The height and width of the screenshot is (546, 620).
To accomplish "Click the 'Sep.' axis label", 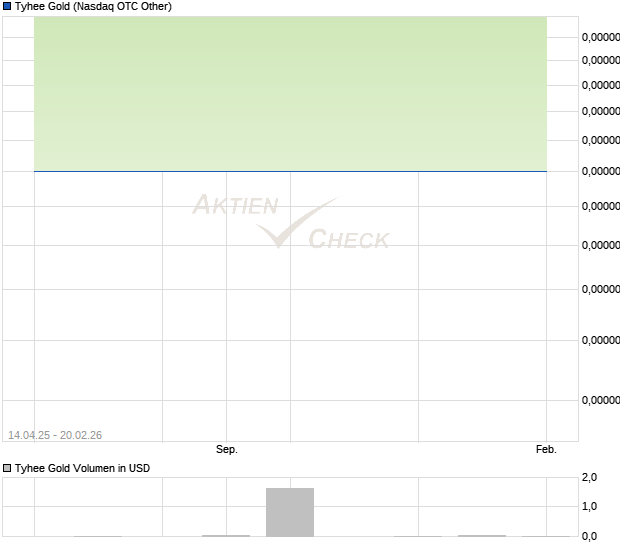I will (x=227, y=449).
